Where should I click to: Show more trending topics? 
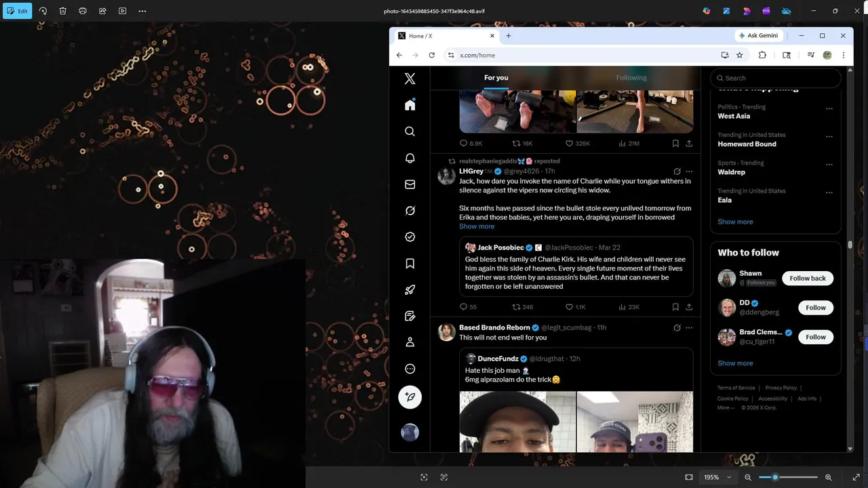click(735, 222)
